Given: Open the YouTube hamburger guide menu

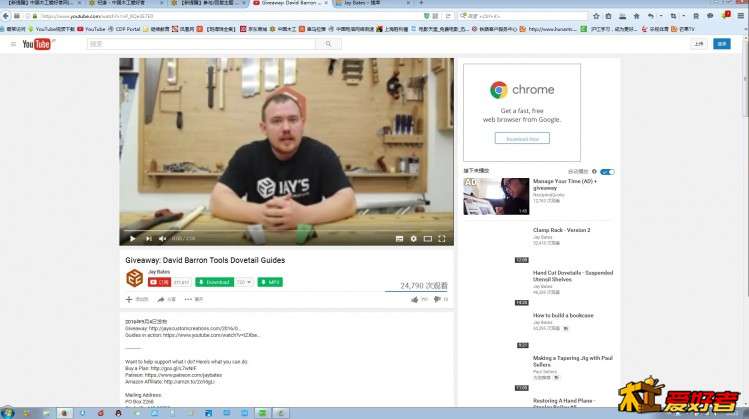Looking at the screenshot, I should tap(12, 44).
